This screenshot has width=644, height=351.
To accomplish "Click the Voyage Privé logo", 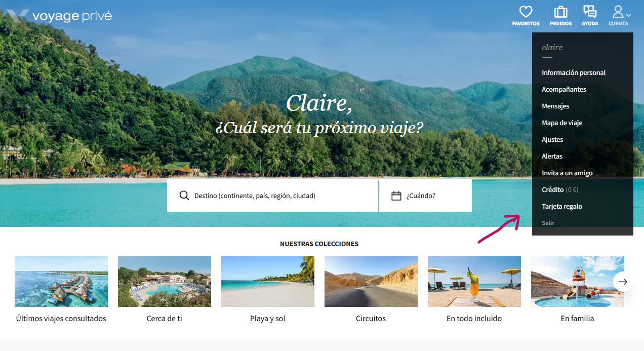I will point(59,16).
